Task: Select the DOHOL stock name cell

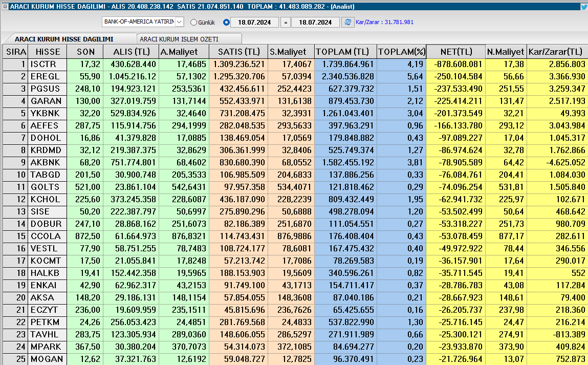Action: tap(48, 138)
